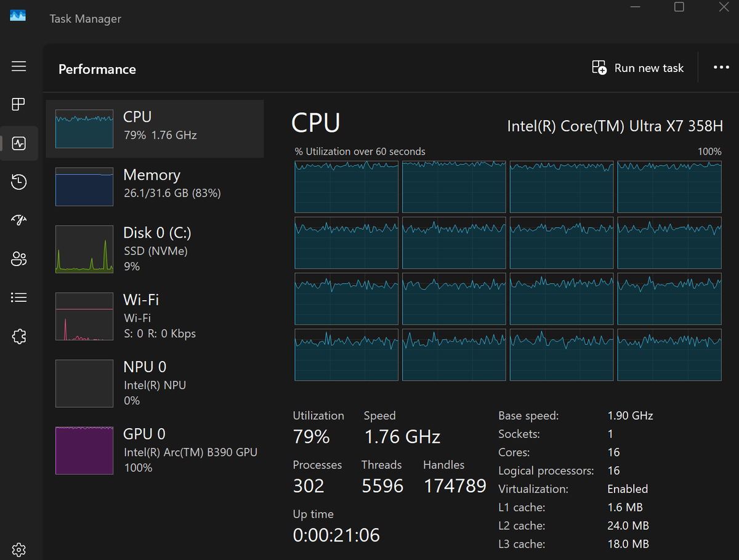
Task: Open Task Manager settings via the gear icon
Action: pyautogui.click(x=18, y=549)
